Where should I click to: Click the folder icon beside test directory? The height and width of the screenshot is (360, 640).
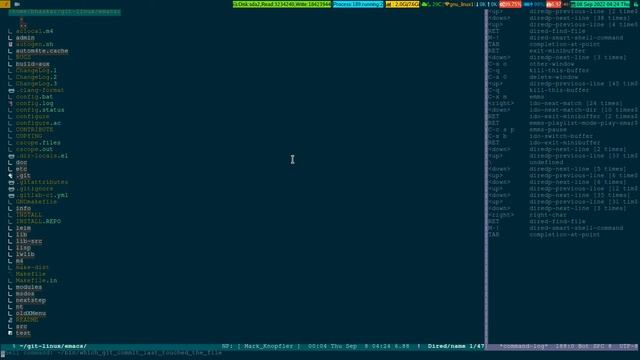point(11,333)
